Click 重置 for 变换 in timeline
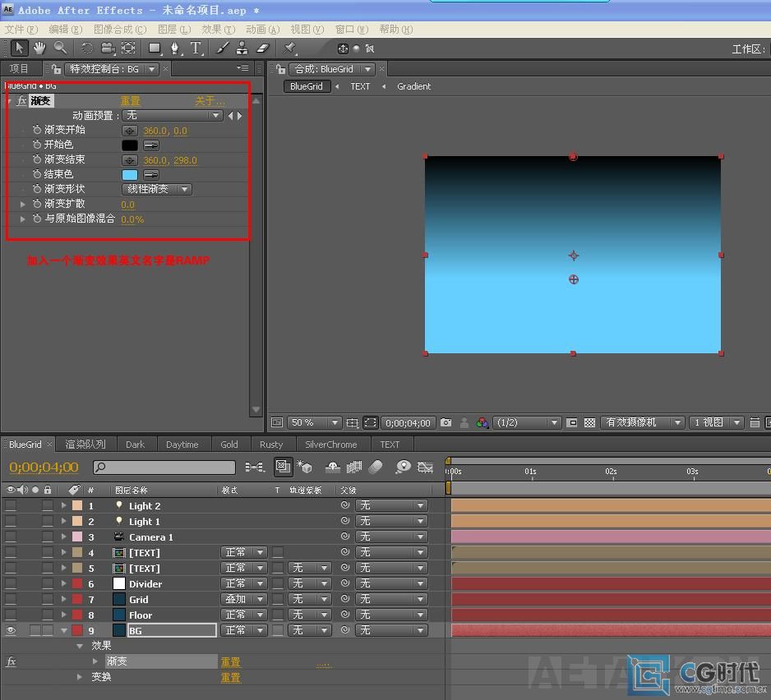Viewport: 771px width, 700px height. (231, 677)
